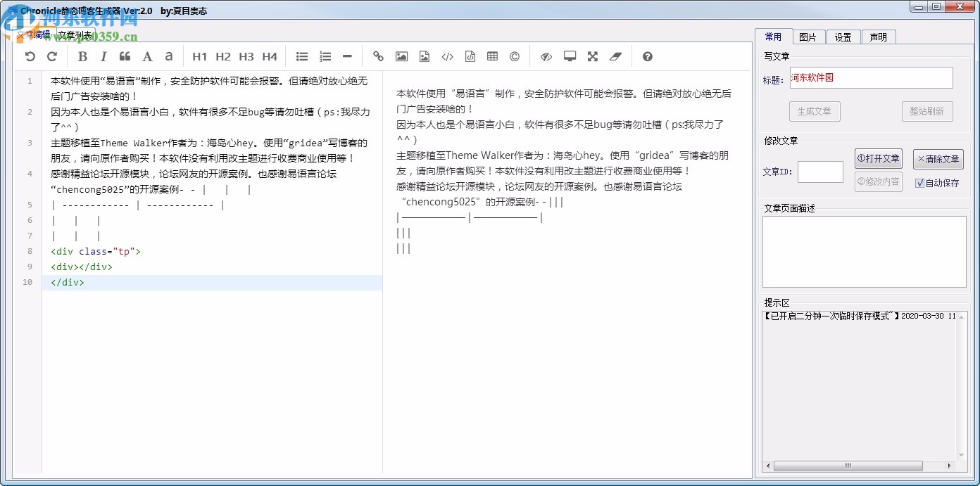
Task: Click line 9 '<div></div>' in editor
Action: coord(81,267)
